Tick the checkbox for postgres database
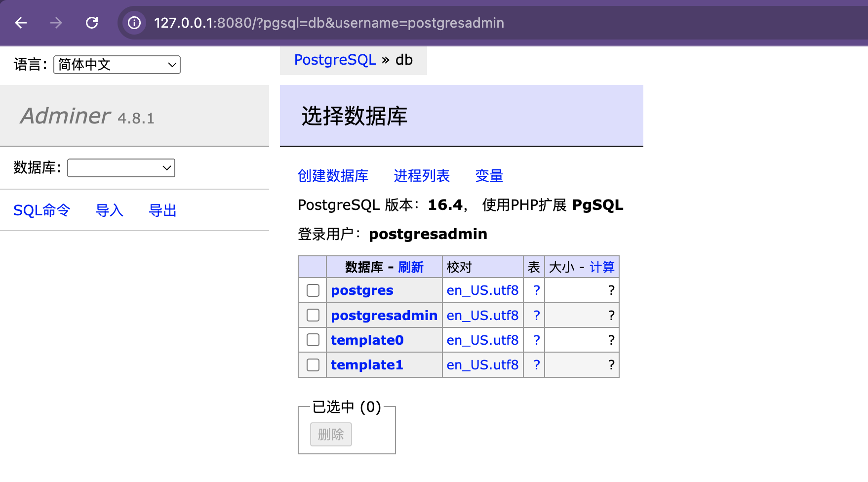Image resolution: width=868 pixels, height=482 pixels. pyautogui.click(x=313, y=290)
